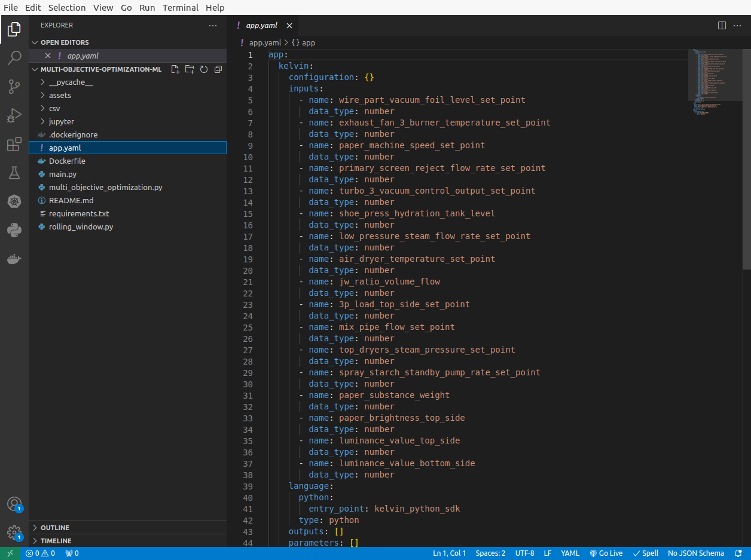This screenshot has width=751, height=560.
Task: Open the Source Control view
Action: (14, 87)
